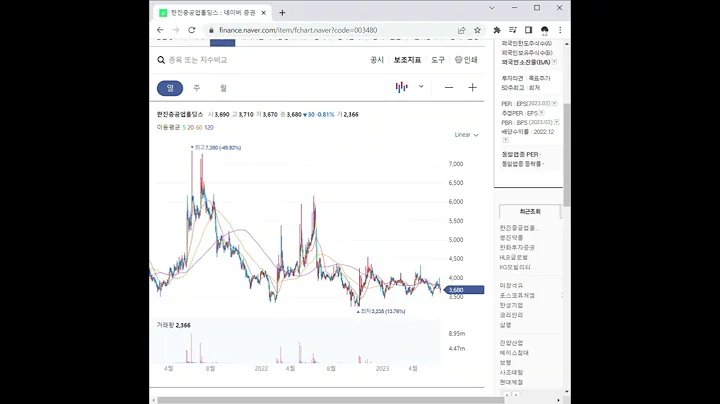Toggle the 20-day moving average line

click(191, 128)
